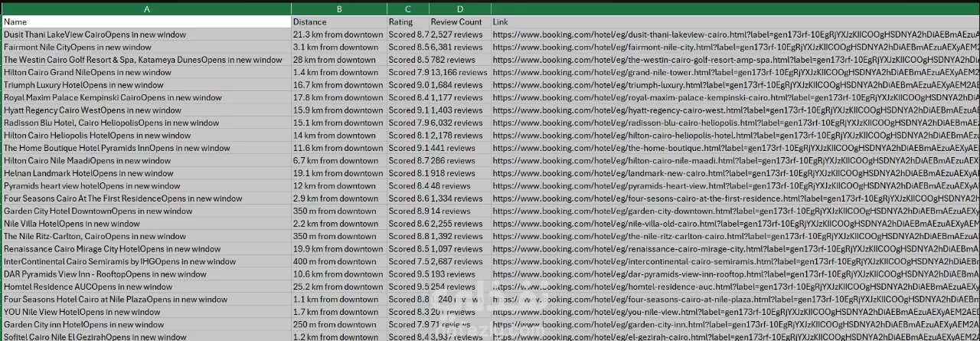Click the 'Link' header cell

point(735,21)
